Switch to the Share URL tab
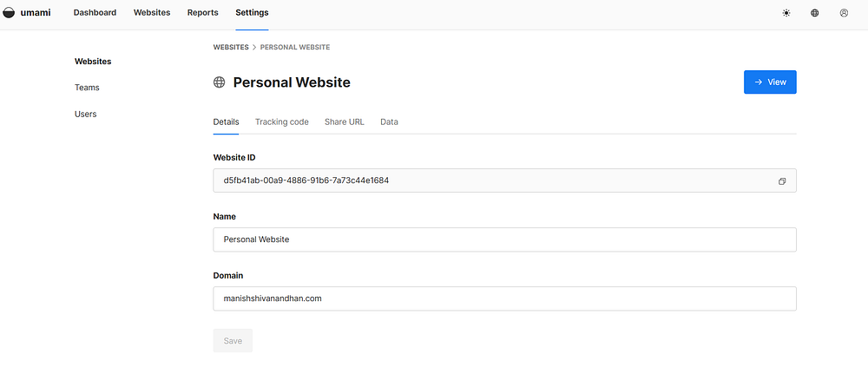 pos(344,122)
